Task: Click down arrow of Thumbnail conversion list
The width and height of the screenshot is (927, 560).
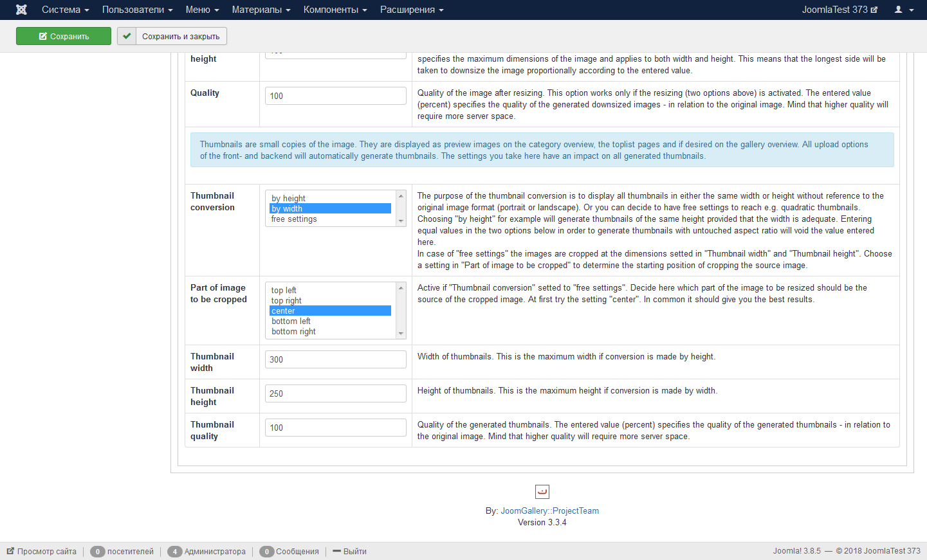Action: [x=401, y=221]
